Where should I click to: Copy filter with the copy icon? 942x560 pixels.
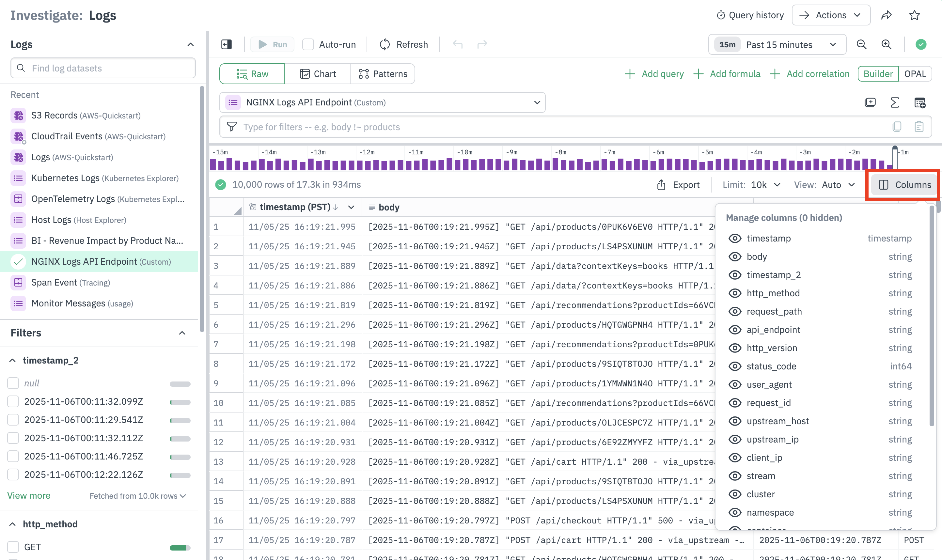897,127
